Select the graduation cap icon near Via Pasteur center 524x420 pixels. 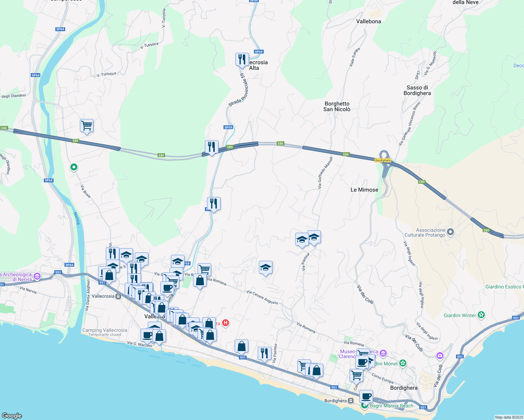(x=266, y=267)
